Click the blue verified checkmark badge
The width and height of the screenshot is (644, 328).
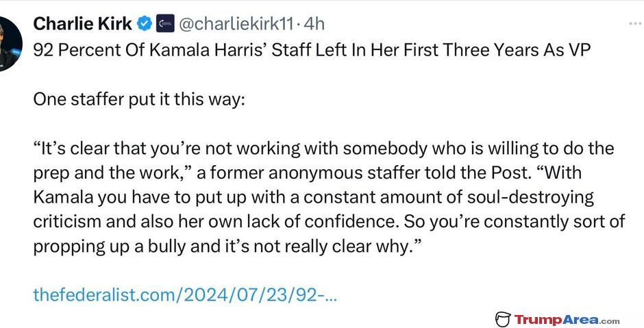(144, 24)
